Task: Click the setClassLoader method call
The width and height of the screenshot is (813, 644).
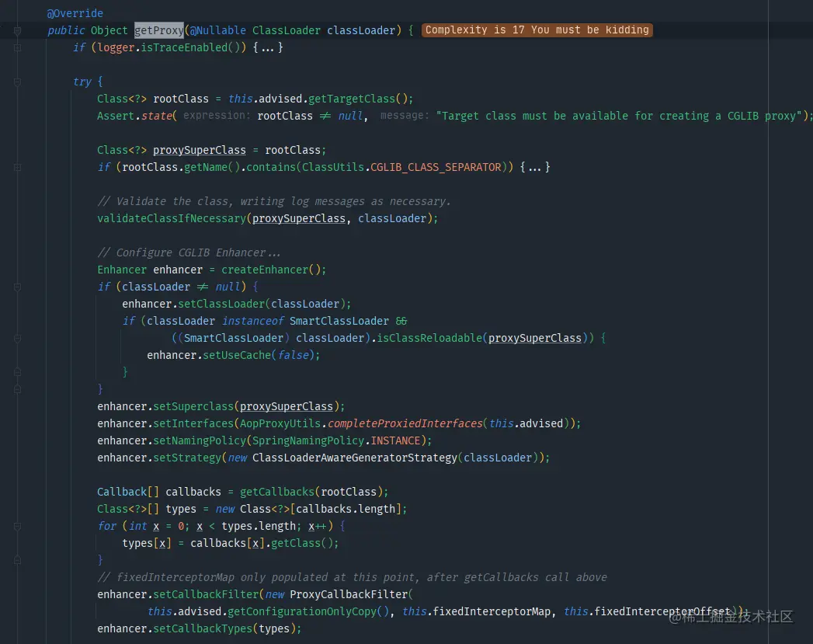Action: click(x=221, y=305)
